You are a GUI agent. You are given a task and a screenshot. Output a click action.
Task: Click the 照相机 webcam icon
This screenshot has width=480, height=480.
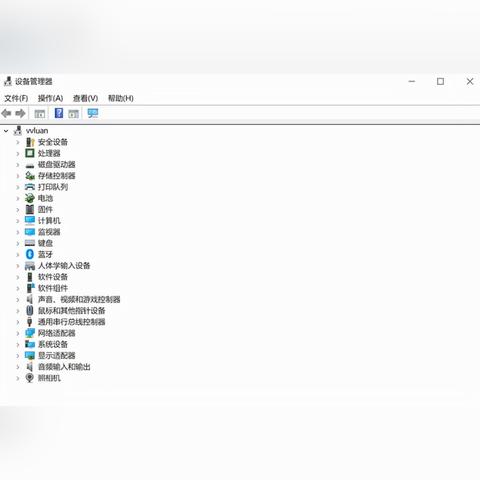coord(30,378)
